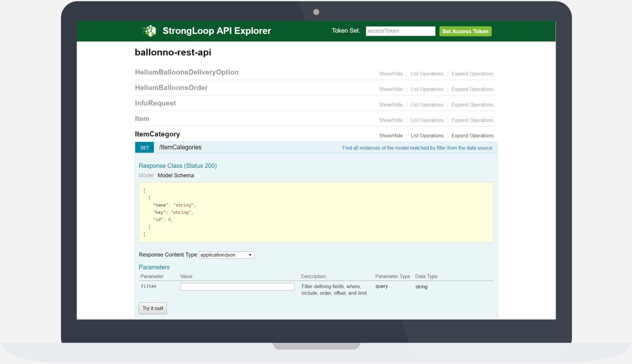The image size is (632, 364).
Task: Click the /ItemCategories endpoint path
Action: (180, 147)
